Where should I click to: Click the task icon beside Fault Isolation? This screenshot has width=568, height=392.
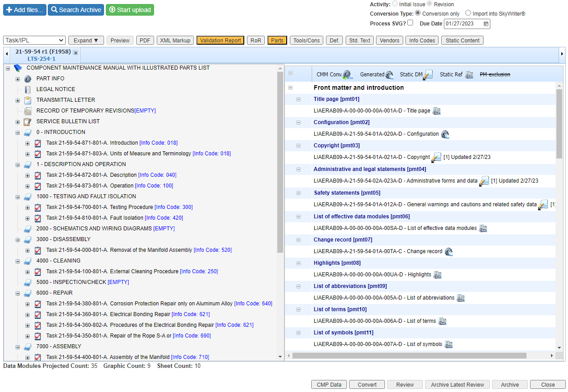point(38,218)
